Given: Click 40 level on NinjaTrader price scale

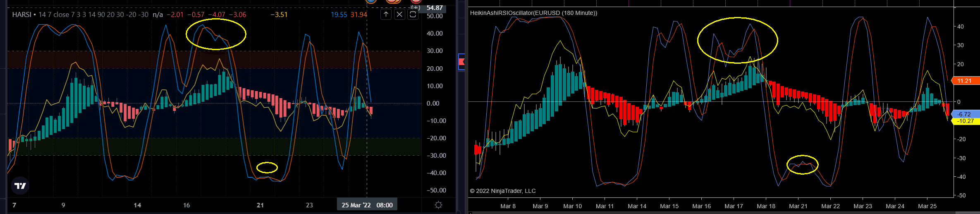Looking at the screenshot, I should [x=960, y=26].
